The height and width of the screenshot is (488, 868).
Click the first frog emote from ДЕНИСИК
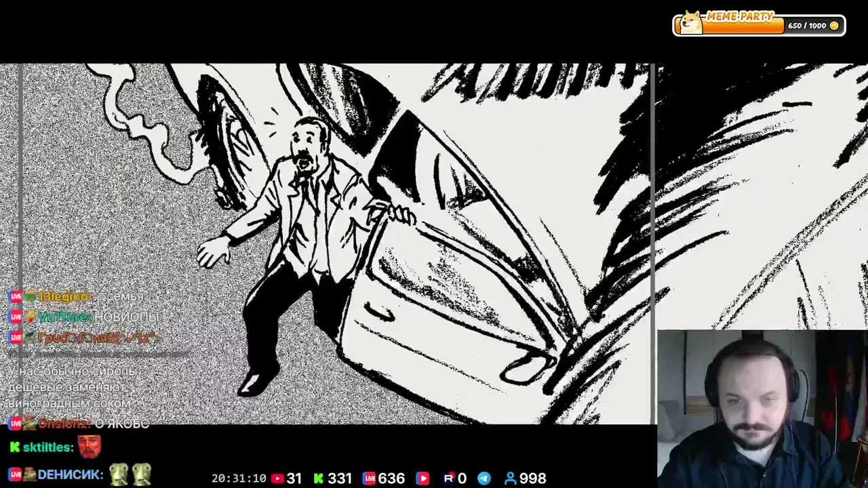pyautogui.click(x=119, y=474)
